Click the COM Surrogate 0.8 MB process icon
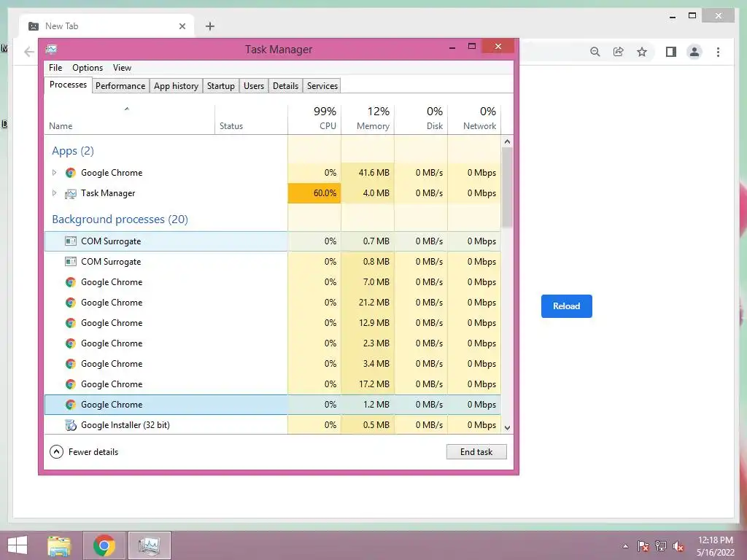 click(71, 262)
